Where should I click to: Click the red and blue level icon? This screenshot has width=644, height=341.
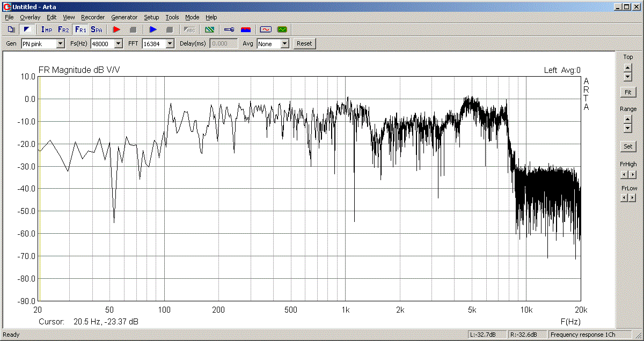[246, 29]
